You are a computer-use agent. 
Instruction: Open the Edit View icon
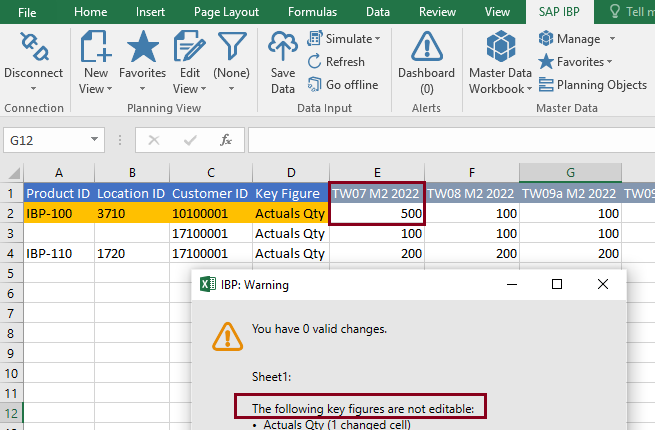tap(189, 46)
